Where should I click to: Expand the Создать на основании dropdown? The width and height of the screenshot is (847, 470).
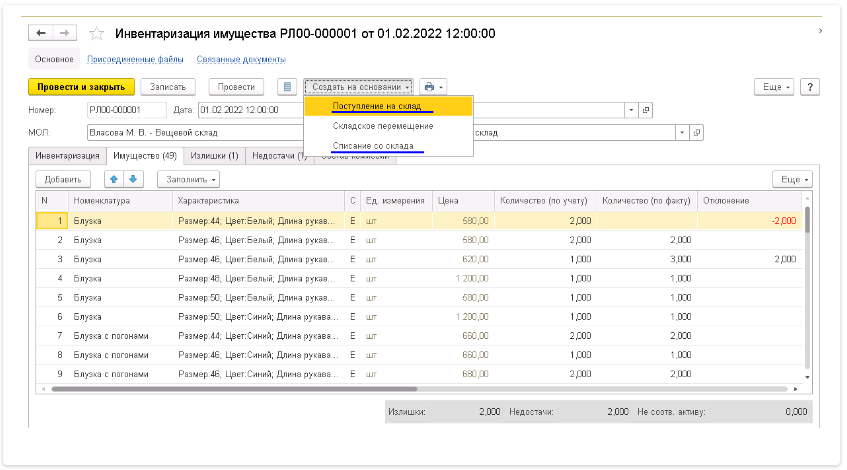[361, 87]
